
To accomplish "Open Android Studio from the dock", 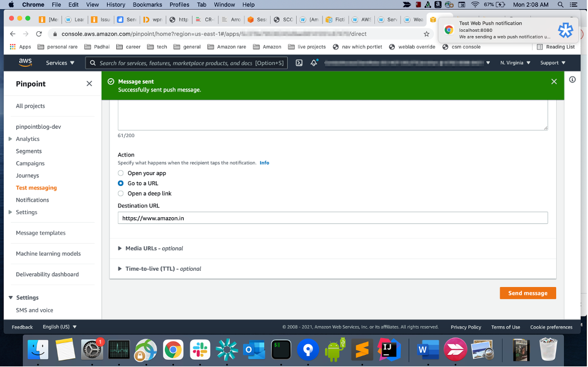I will coord(335,349).
